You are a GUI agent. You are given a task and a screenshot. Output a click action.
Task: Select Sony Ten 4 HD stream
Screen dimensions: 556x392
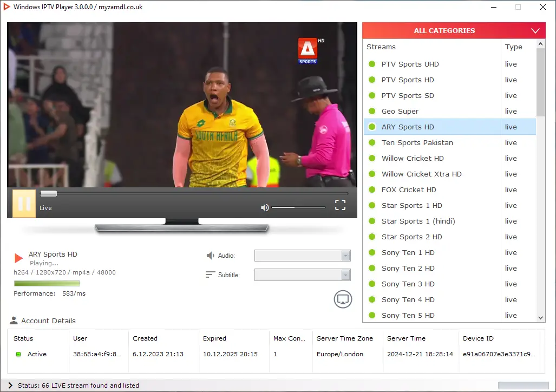click(450, 299)
